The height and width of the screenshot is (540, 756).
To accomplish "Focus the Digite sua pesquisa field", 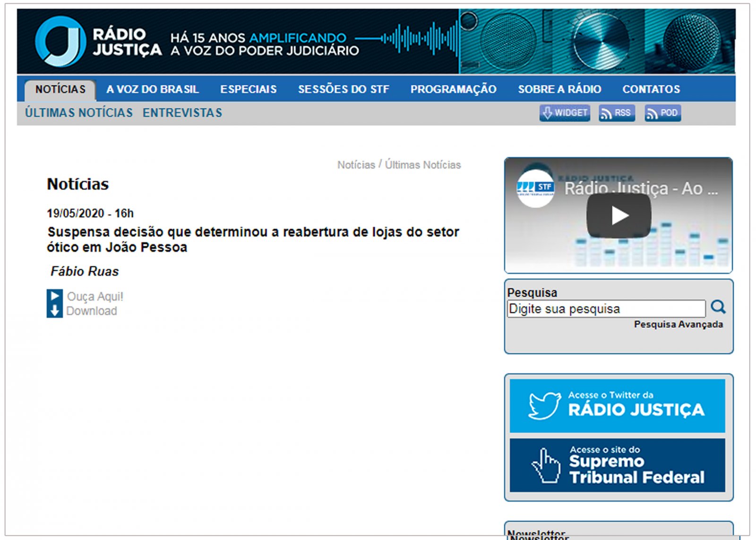I will click(x=606, y=309).
